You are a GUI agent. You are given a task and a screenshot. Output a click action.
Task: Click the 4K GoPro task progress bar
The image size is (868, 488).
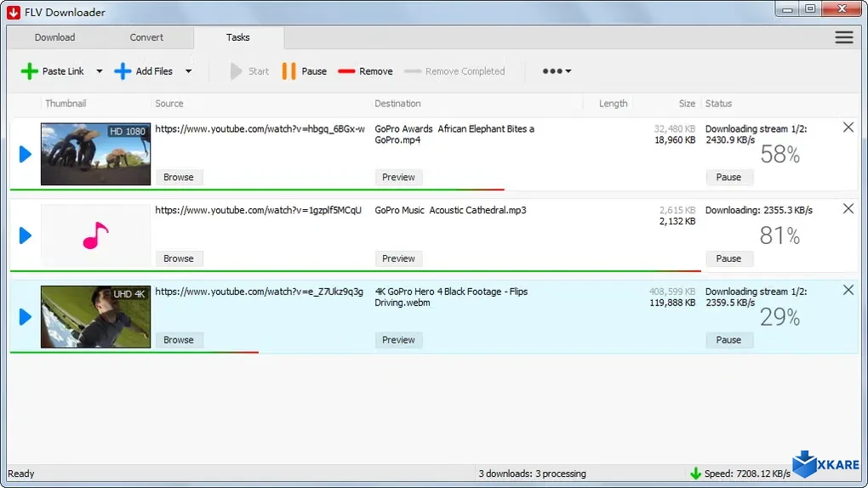coord(134,353)
